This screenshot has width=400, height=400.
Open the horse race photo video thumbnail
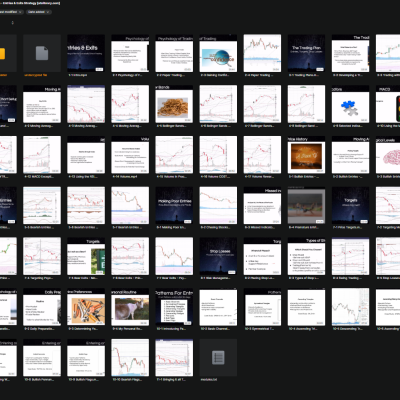[x=306, y=205]
